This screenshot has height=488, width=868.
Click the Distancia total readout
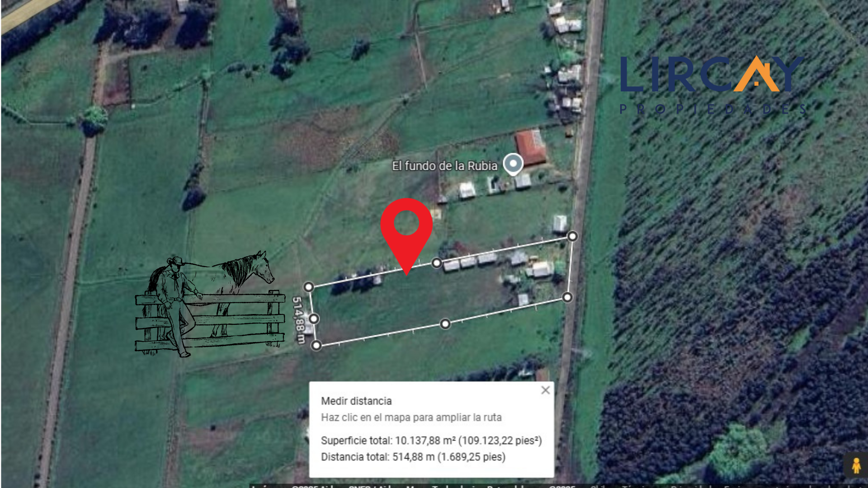pos(413,457)
